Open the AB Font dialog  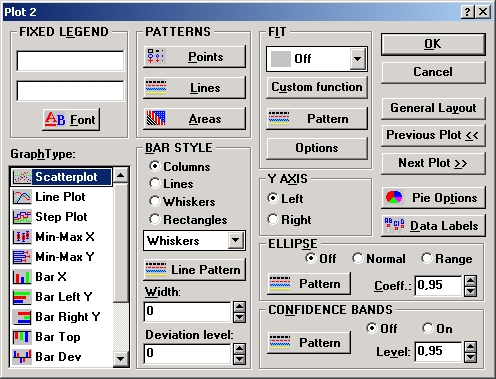[71, 119]
